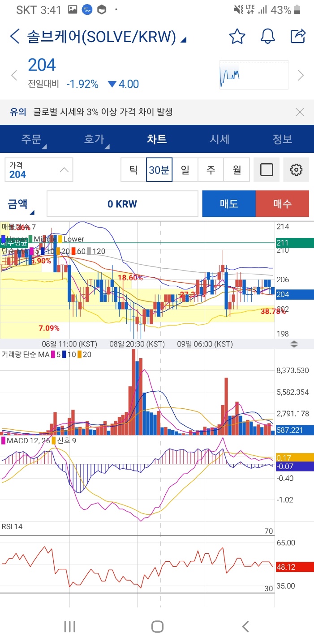Image resolution: width=314 pixels, height=644 pixels.
Task: Tap the -1.92% change value
Action: tap(82, 84)
